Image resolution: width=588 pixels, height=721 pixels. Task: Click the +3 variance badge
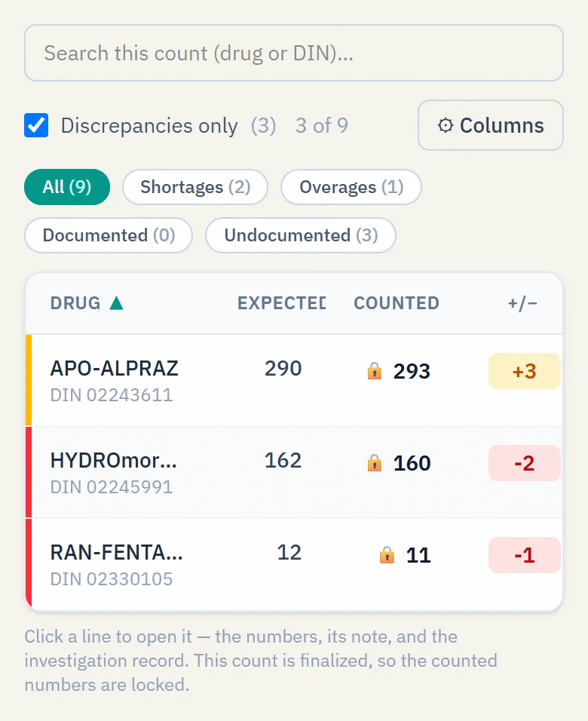point(525,371)
